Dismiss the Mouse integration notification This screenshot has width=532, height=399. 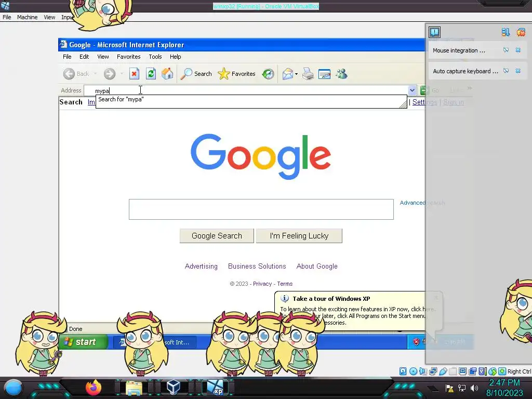pos(518,50)
